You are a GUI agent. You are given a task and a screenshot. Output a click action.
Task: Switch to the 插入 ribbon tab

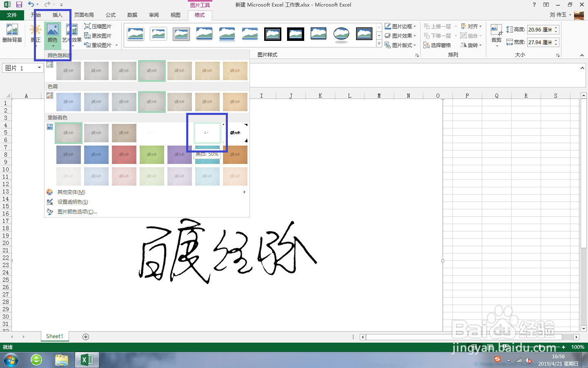coord(57,15)
